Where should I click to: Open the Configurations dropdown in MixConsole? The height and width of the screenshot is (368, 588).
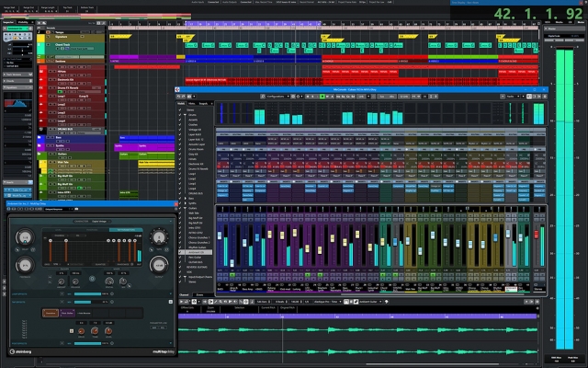point(277,97)
